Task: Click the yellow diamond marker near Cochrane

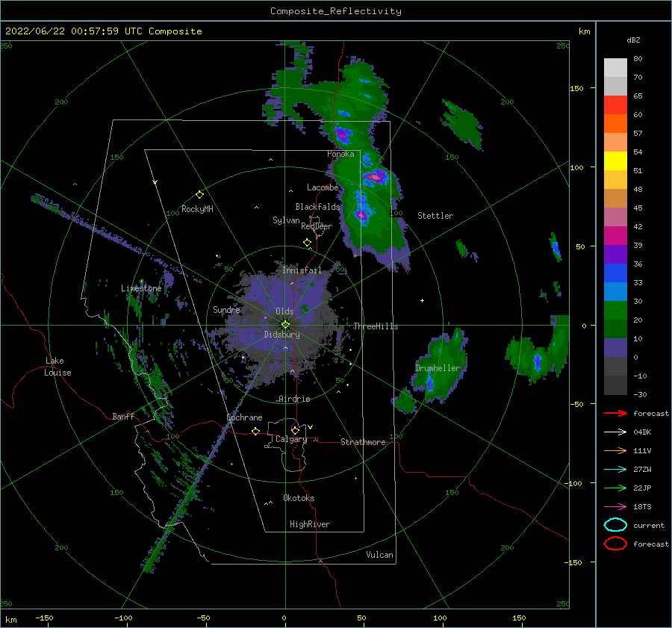Action: tap(256, 431)
